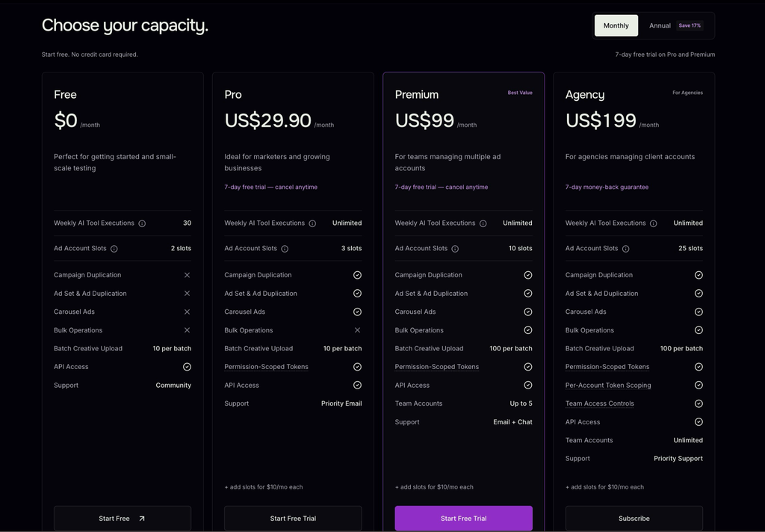The height and width of the screenshot is (532, 765).
Task: Open info icon for Pro plan Ad Account Slots
Action: tap(285, 249)
